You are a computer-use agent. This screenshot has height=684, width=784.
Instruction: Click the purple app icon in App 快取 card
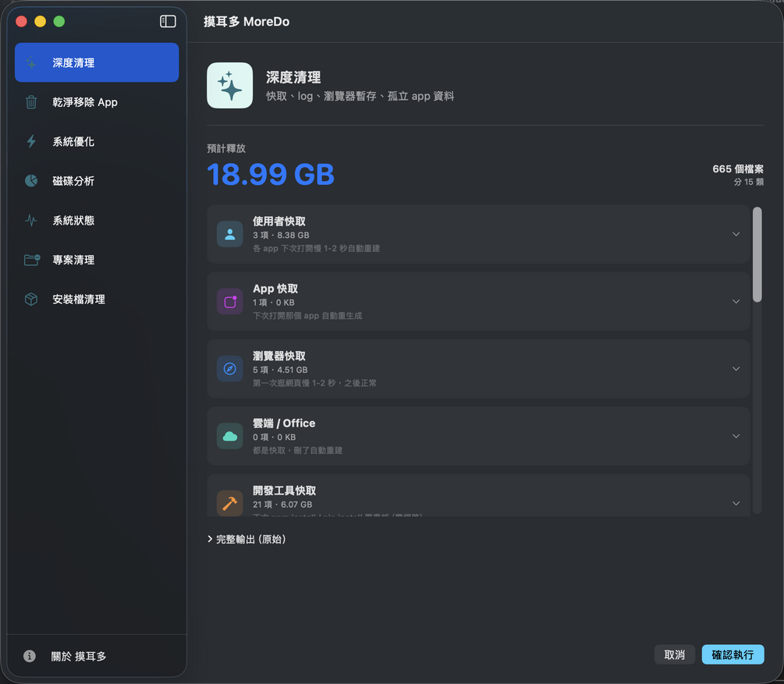[x=230, y=302]
